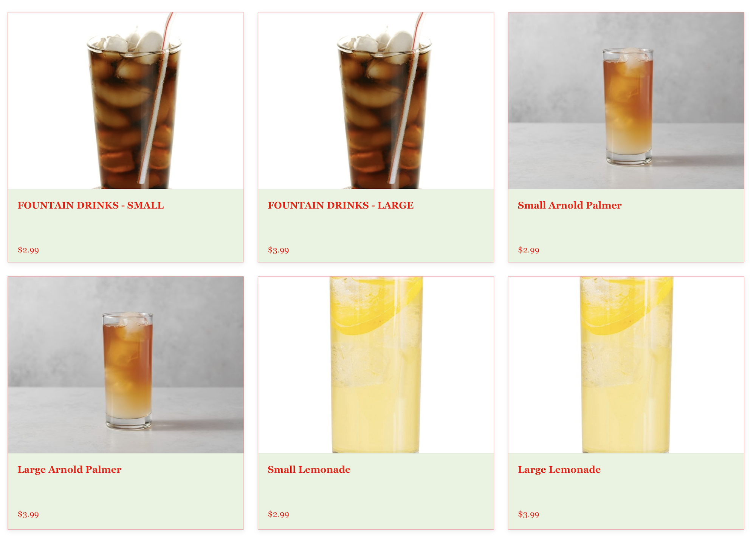The height and width of the screenshot is (538, 756).
Task: Open the Small Lemonade picture
Action: coord(376,365)
